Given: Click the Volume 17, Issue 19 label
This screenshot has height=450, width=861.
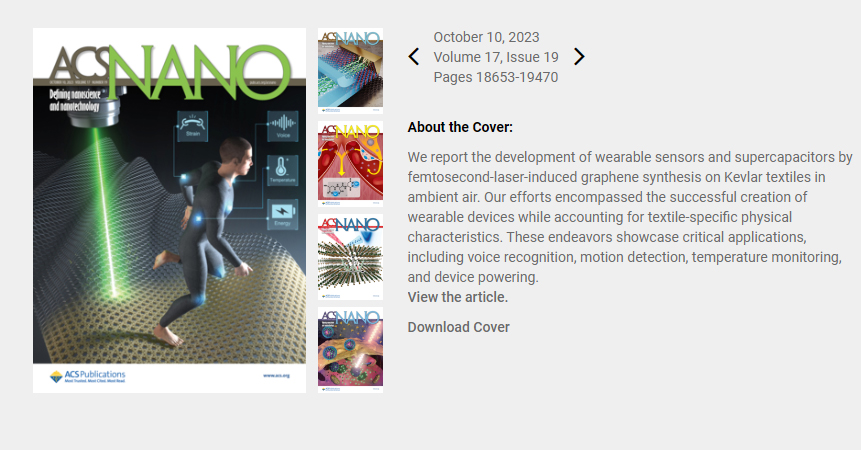Looking at the screenshot, I should [496, 57].
